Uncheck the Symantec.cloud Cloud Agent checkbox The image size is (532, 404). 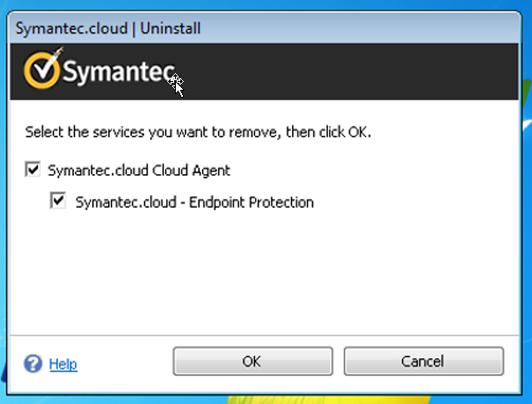33,169
